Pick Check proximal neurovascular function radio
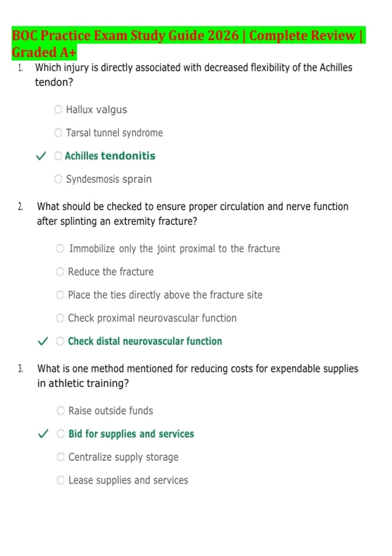 pyautogui.click(x=60, y=318)
